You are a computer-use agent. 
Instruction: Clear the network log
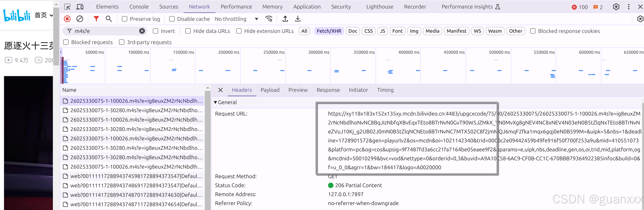pyautogui.click(x=80, y=19)
